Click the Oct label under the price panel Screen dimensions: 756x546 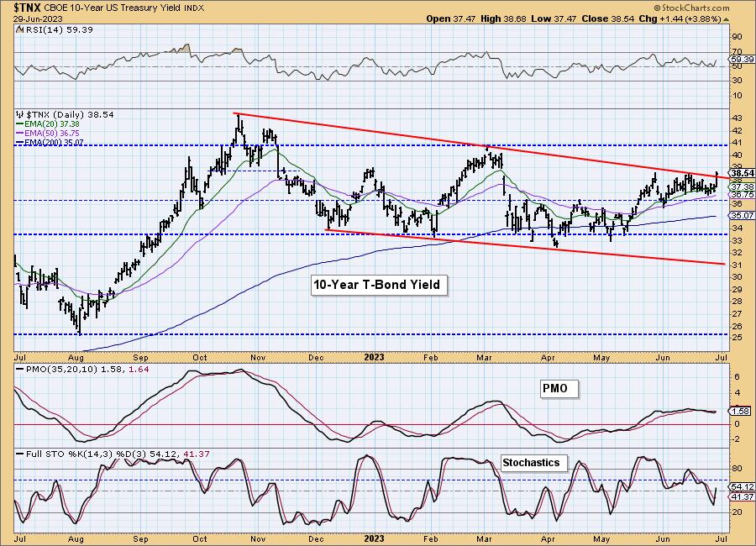coord(200,357)
